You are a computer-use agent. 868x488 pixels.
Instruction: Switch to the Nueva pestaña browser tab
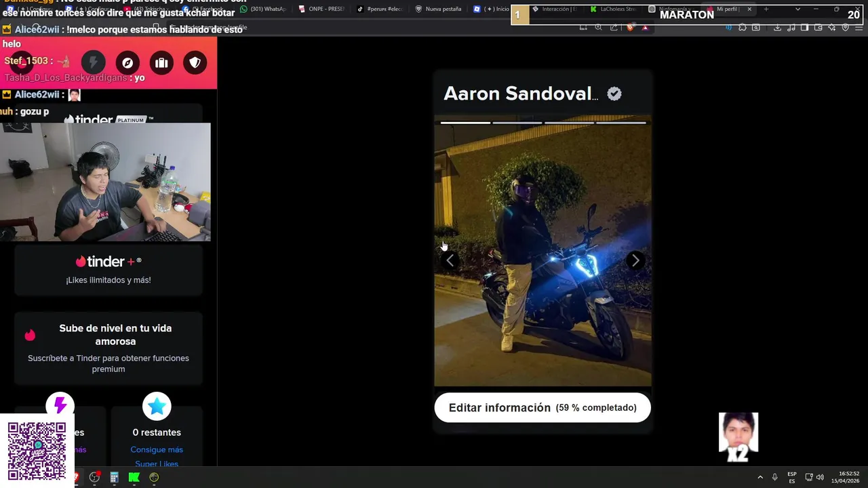[x=438, y=9]
